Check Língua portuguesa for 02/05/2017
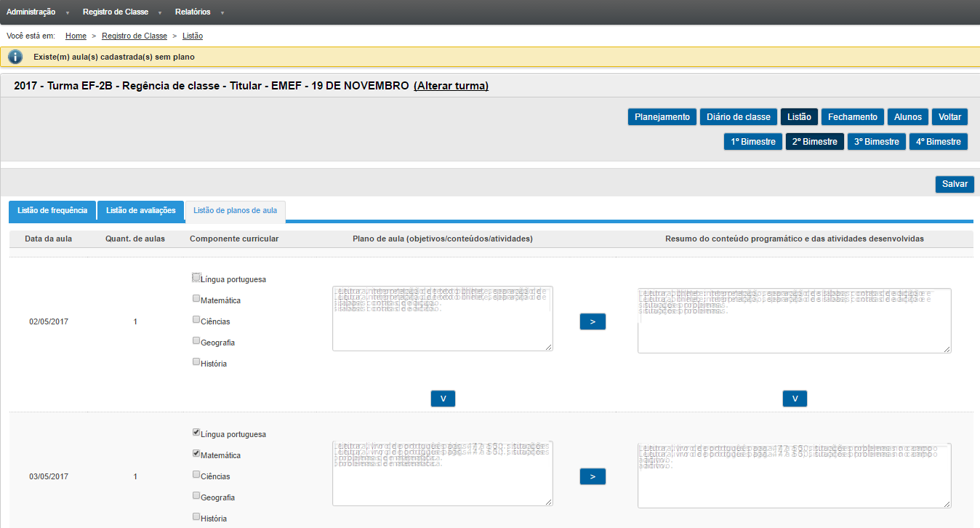This screenshot has height=528, width=980. [x=196, y=277]
